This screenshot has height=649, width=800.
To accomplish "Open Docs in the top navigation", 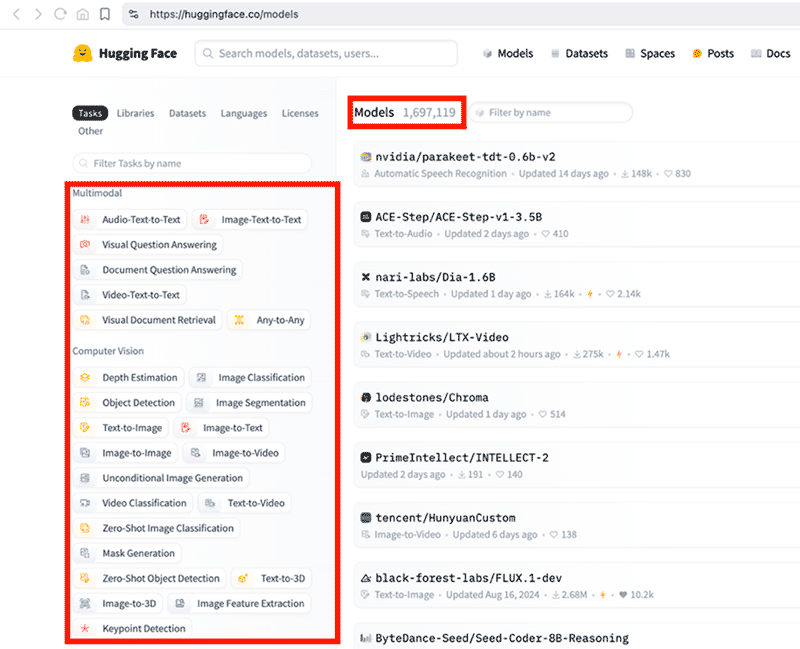I will tap(771, 53).
